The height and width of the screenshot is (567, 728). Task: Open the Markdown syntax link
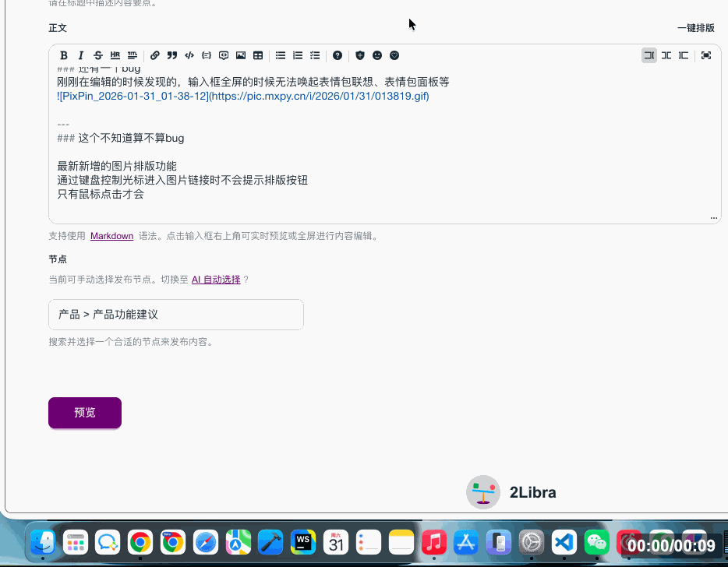point(111,236)
